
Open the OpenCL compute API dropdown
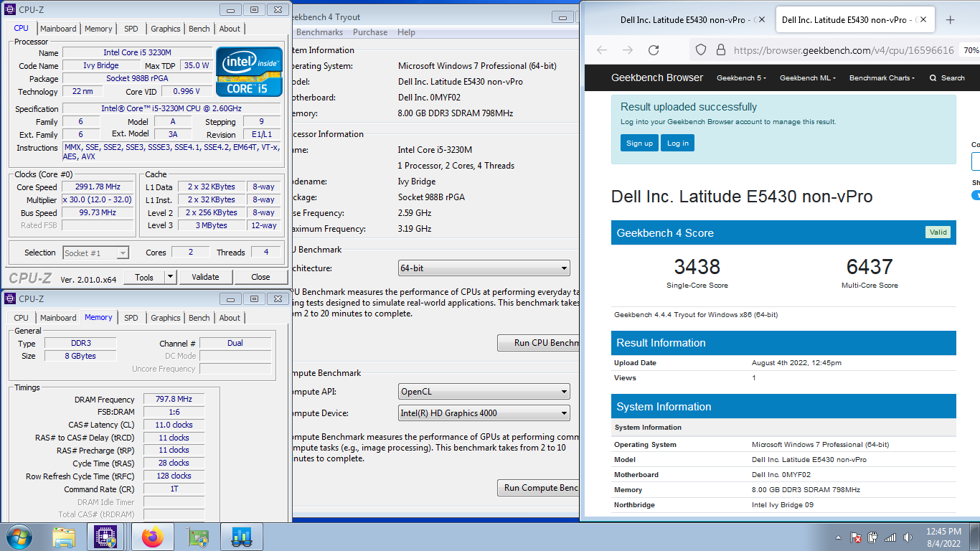click(x=484, y=392)
